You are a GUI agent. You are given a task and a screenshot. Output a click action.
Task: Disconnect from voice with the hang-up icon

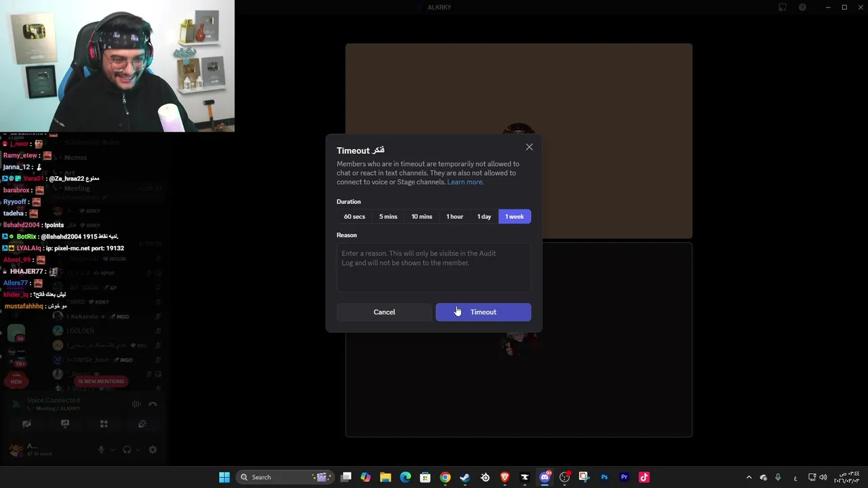[153, 404]
